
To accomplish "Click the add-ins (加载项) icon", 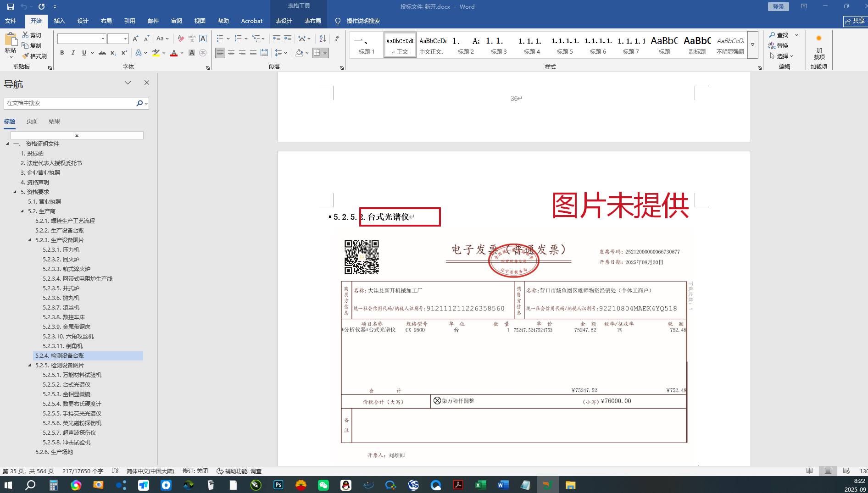I will point(819,39).
